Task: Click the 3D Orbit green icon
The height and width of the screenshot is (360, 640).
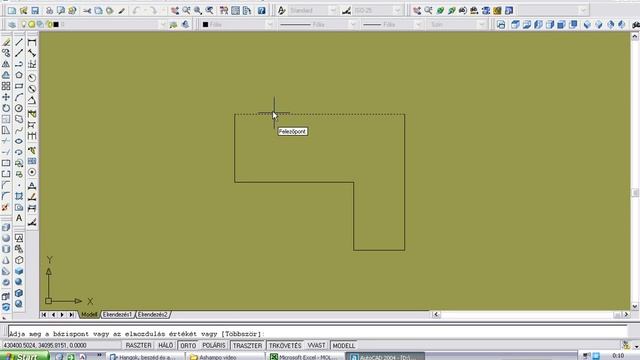Action: coord(440,11)
